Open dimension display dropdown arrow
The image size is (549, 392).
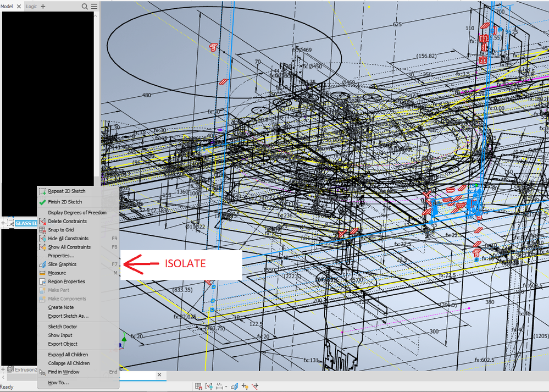226,387
